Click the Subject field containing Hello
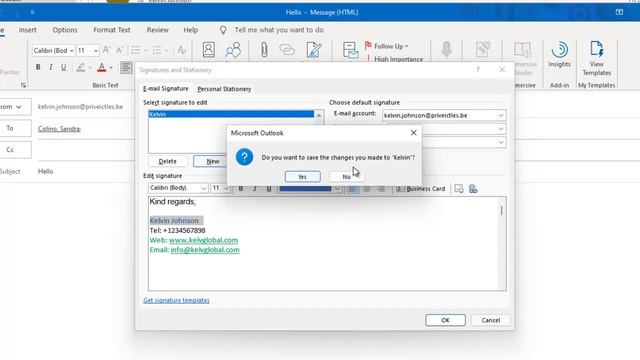This screenshot has width=640, height=360. pos(86,171)
